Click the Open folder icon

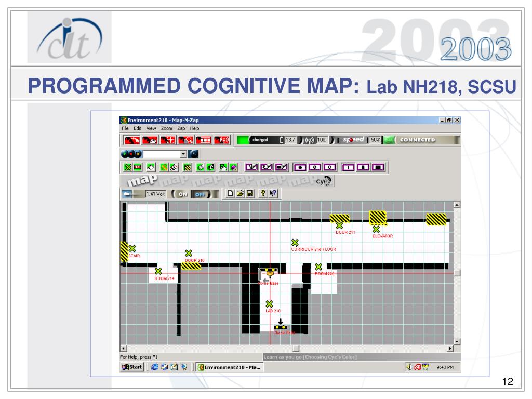tap(240, 193)
